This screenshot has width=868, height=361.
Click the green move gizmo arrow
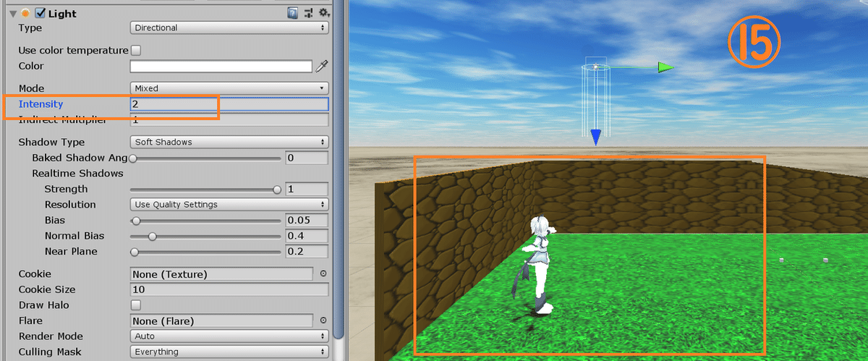665,67
